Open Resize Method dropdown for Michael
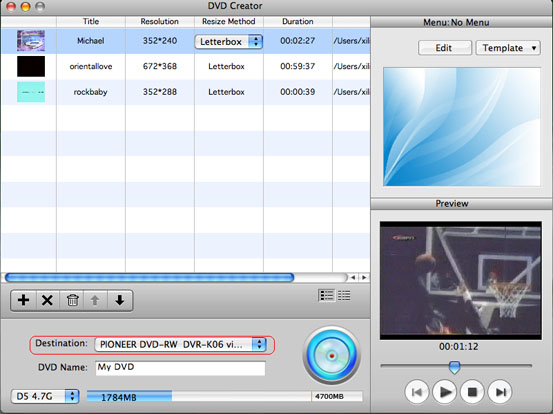553x414 pixels. tap(229, 42)
